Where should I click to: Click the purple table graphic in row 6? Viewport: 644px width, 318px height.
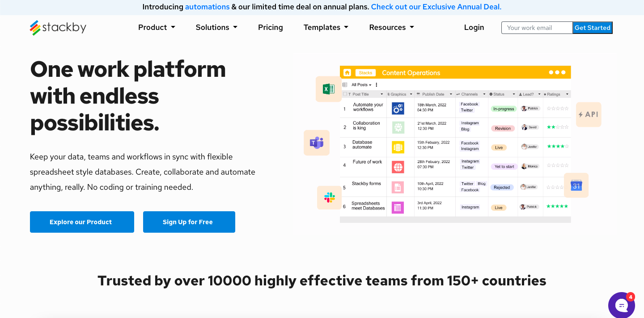398,207
